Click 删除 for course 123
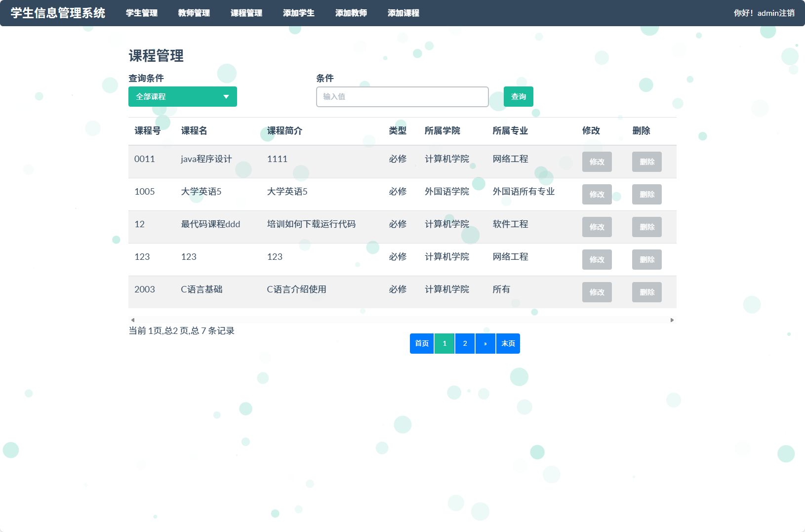805x532 pixels. coord(646,259)
